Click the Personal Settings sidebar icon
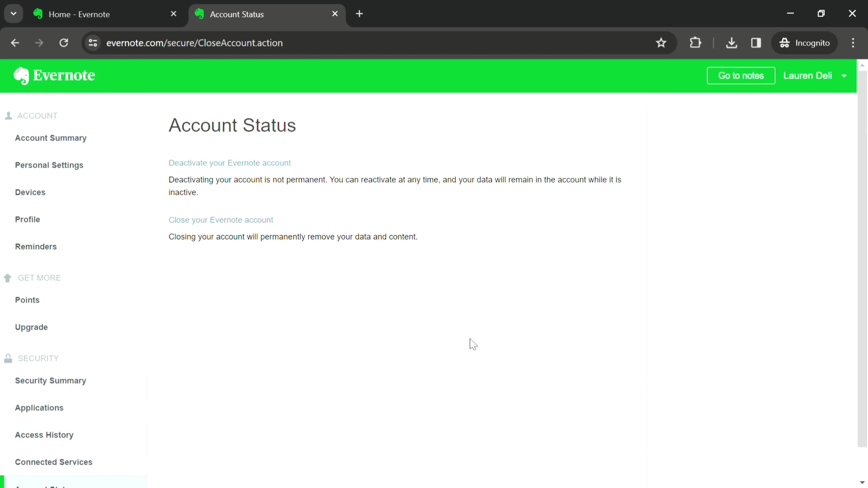Viewport: 868px width, 488px height. [49, 165]
